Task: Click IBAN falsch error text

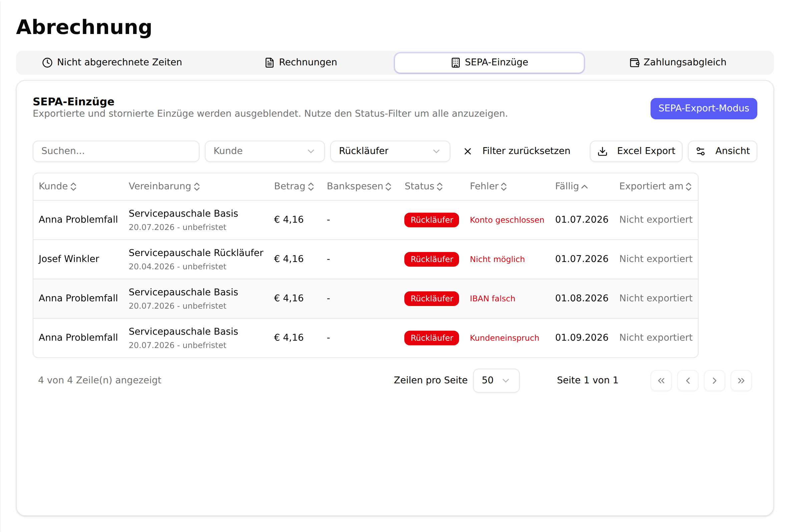Action: pyautogui.click(x=492, y=299)
